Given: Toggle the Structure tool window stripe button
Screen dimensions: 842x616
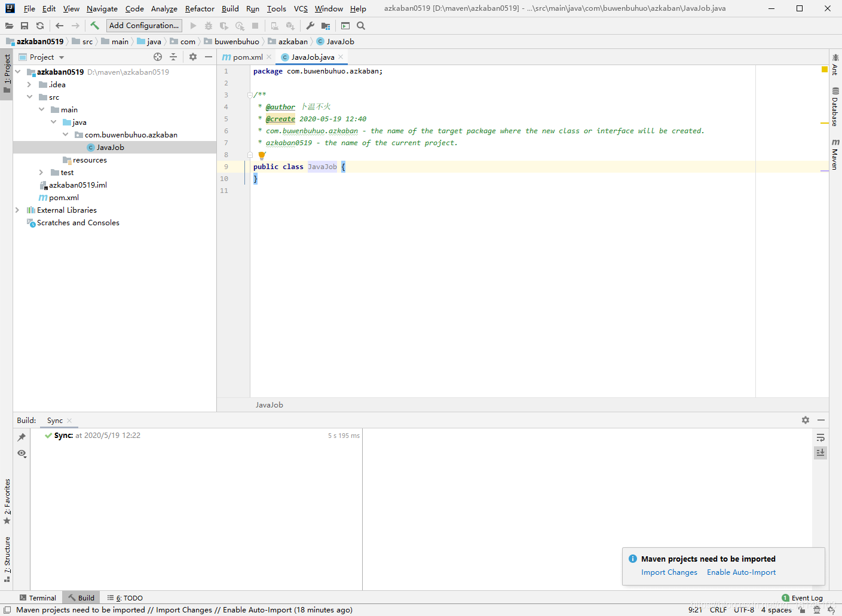Looking at the screenshot, I should click(x=7, y=560).
